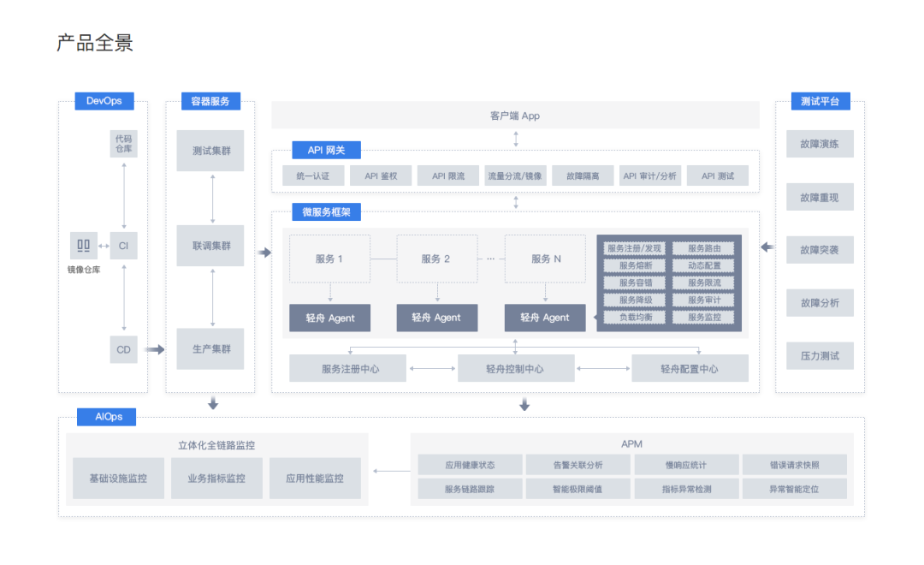Click the API 限流 box

pos(447,175)
